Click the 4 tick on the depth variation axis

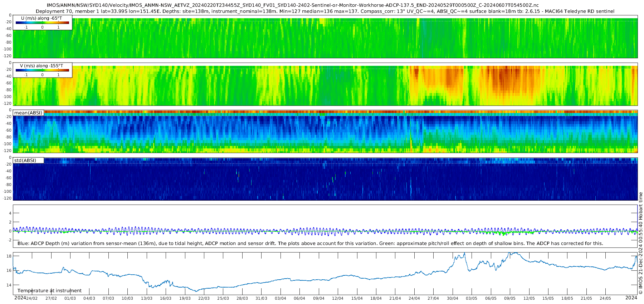click(x=10, y=213)
